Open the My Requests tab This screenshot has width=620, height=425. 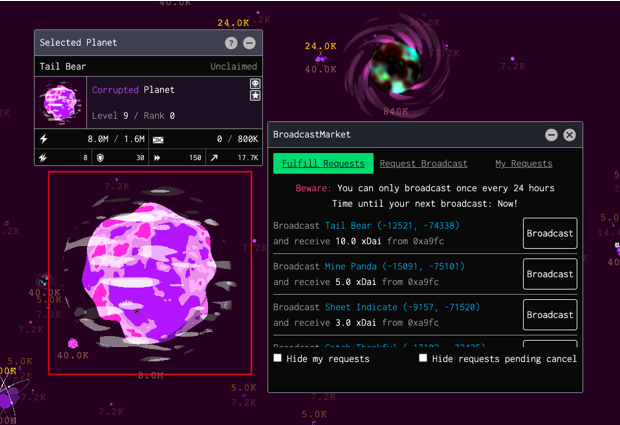(x=524, y=163)
